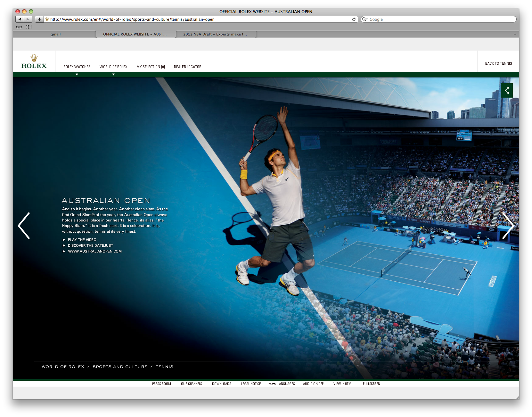Click the browser back arrow button
Screen dimensions: 532x417
tap(20, 19)
